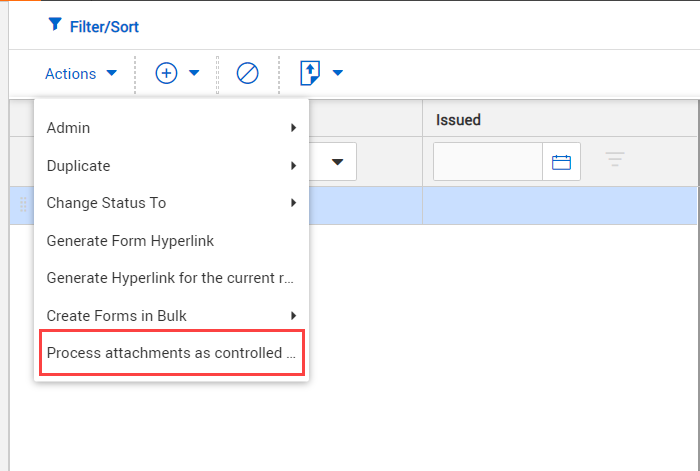This screenshot has width=700, height=471.
Task: Click the plus circle add icon
Action: pos(166,73)
